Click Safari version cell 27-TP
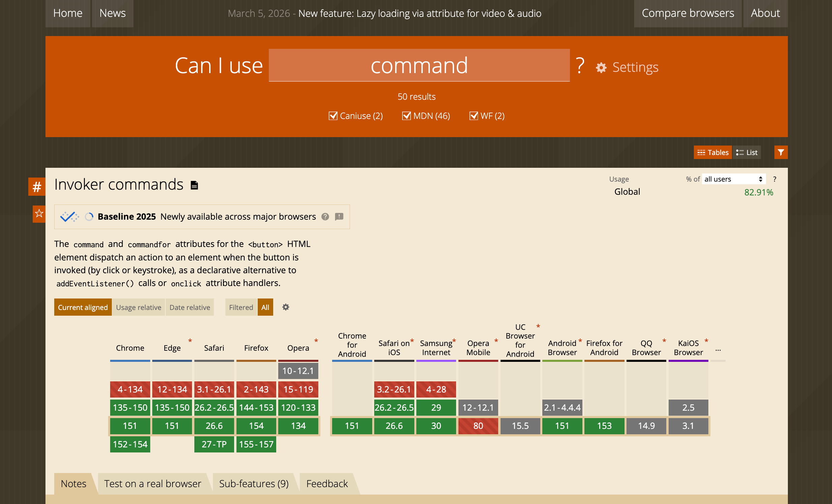This screenshot has height=504, width=832. [x=214, y=444]
